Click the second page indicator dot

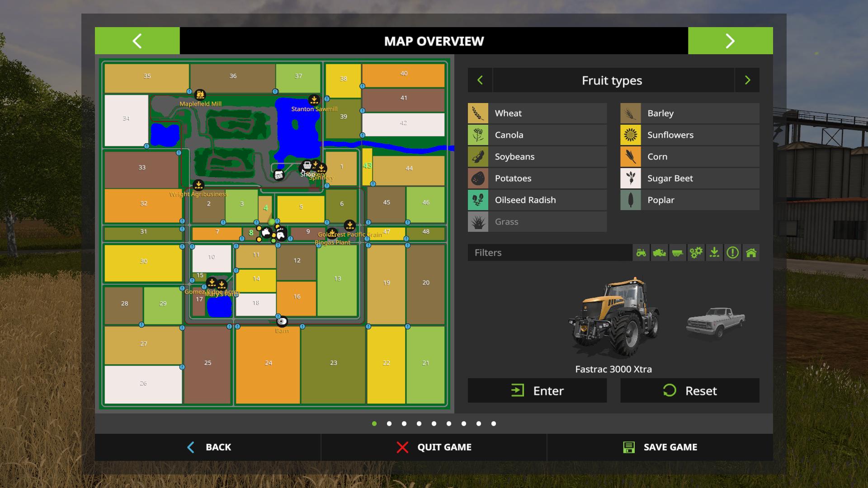coord(389,423)
